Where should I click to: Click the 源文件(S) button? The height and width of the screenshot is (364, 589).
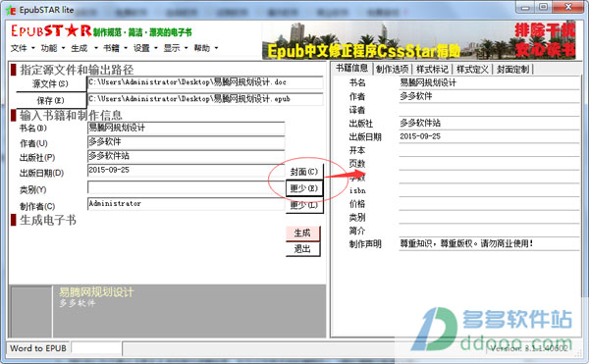click(51, 83)
